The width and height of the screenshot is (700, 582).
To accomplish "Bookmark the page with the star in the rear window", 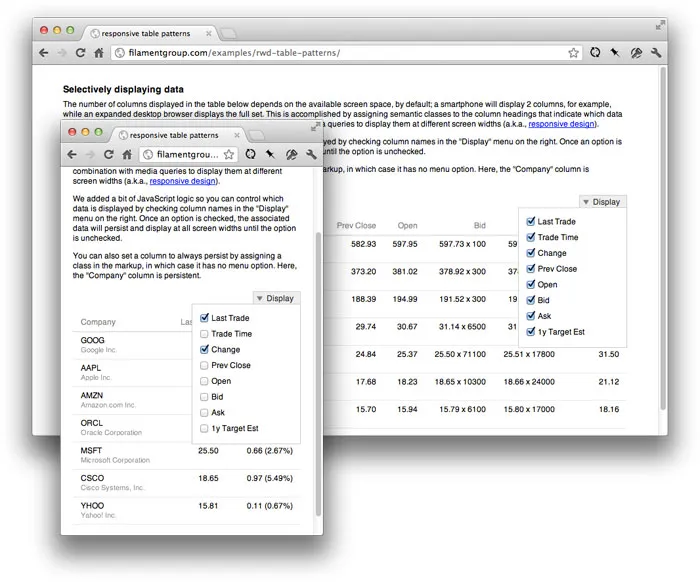I will click(573, 53).
